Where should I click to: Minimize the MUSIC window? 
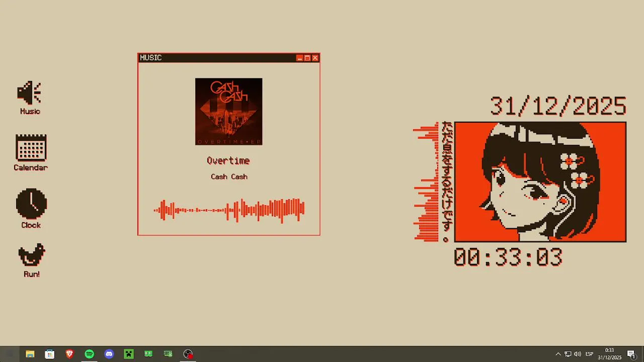tap(300, 58)
